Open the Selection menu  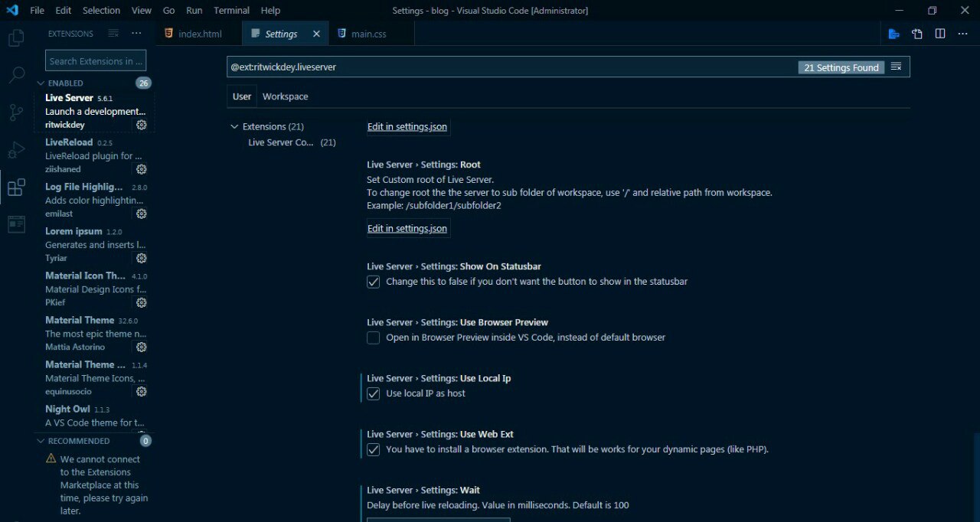coord(101,10)
